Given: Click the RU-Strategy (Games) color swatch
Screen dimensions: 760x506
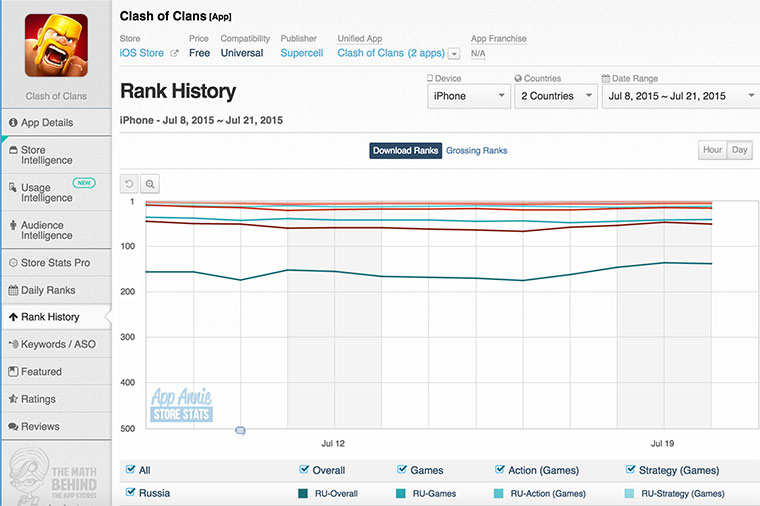Looking at the screenshot, I should [x=629, y=494].
